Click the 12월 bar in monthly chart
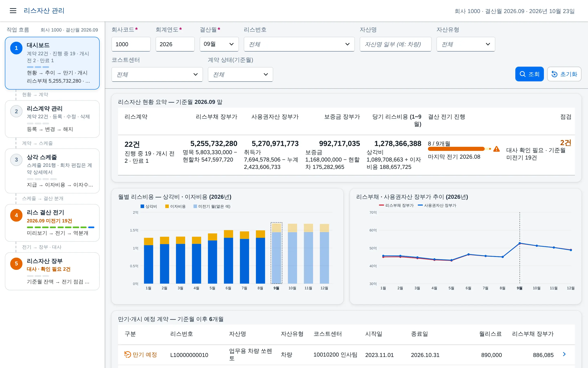 pyautogui.click(x=324, y=254)
